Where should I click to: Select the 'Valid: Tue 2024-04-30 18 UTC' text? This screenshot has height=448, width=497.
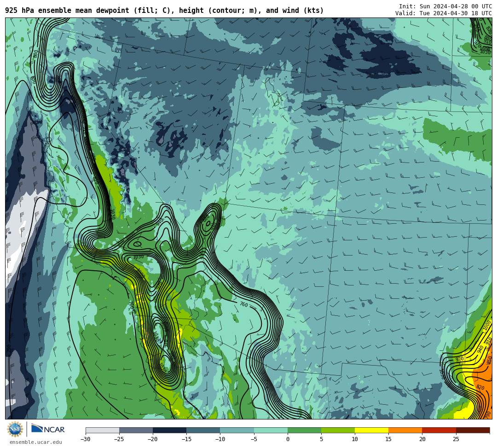coord(444,13)
